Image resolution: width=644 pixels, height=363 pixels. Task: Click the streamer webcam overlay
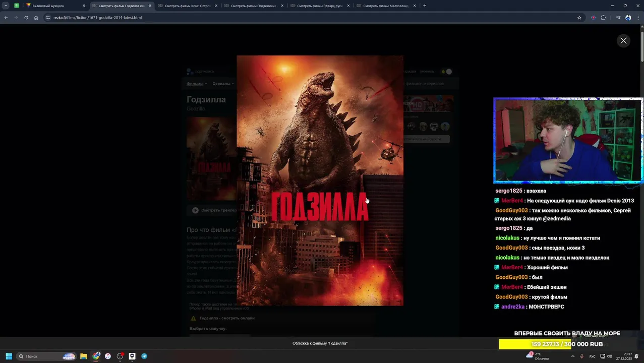568,141
